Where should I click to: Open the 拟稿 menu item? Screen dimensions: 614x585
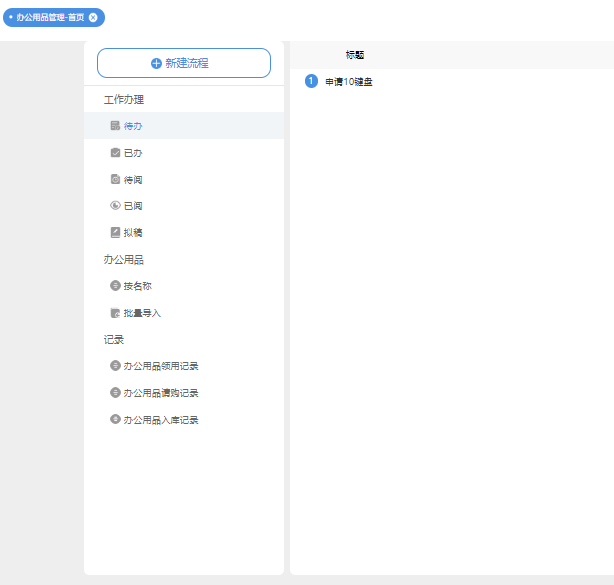pyautogui.click(x=184, y=233)
